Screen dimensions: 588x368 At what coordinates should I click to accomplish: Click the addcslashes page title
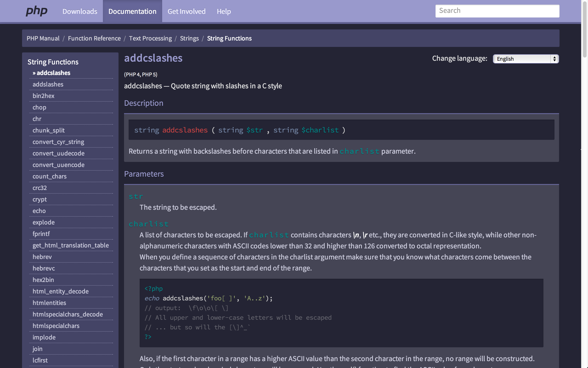[x=153, y=58]
